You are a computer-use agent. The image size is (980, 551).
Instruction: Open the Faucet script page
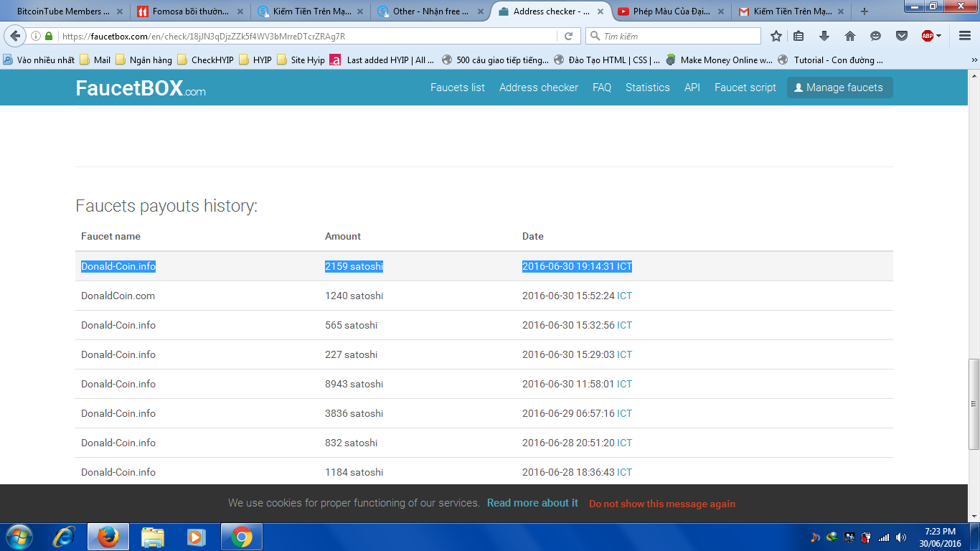745,88
